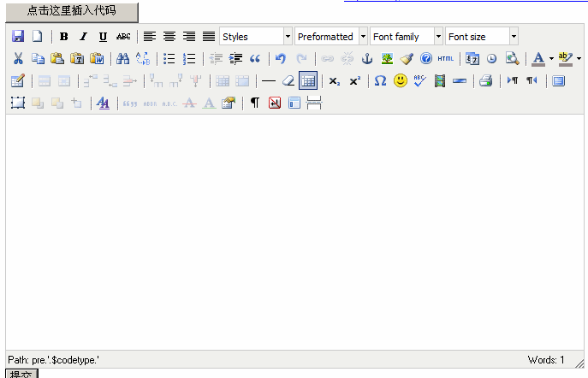Insert ordered numbered list
Viewport: 588px width, 378px height.
[x=189, y=58]
